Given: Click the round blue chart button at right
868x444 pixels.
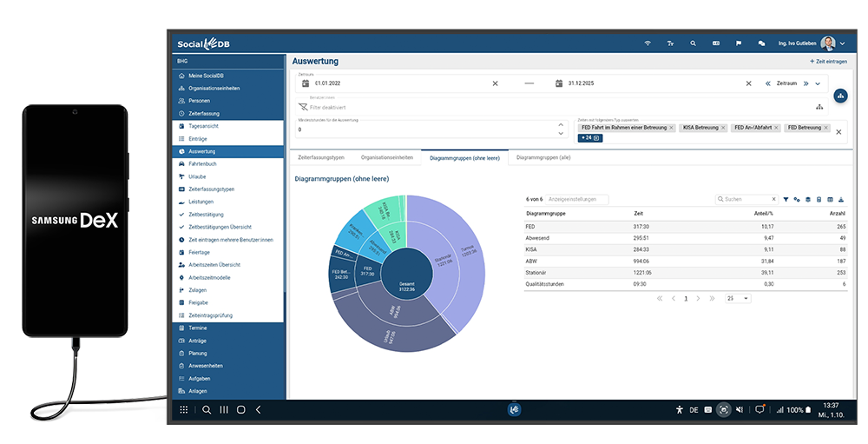Looking at the screenshot, I should [x=840, y=96].
